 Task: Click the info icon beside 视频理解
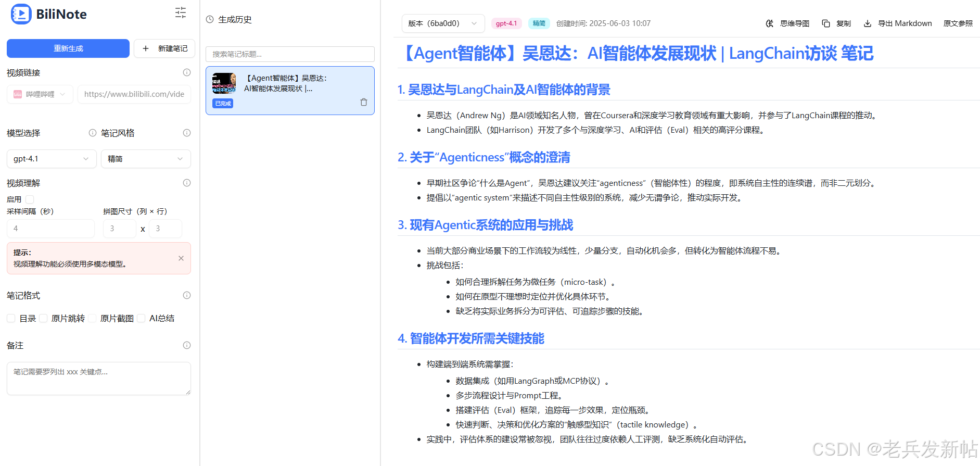coord(187,183)
